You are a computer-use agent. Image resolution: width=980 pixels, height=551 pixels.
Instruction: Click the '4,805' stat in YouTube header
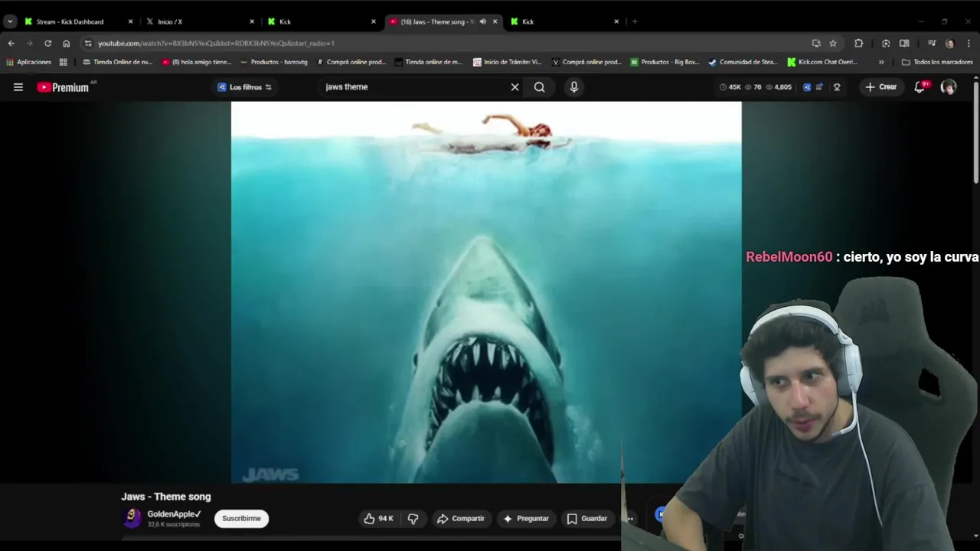[778, 87]
